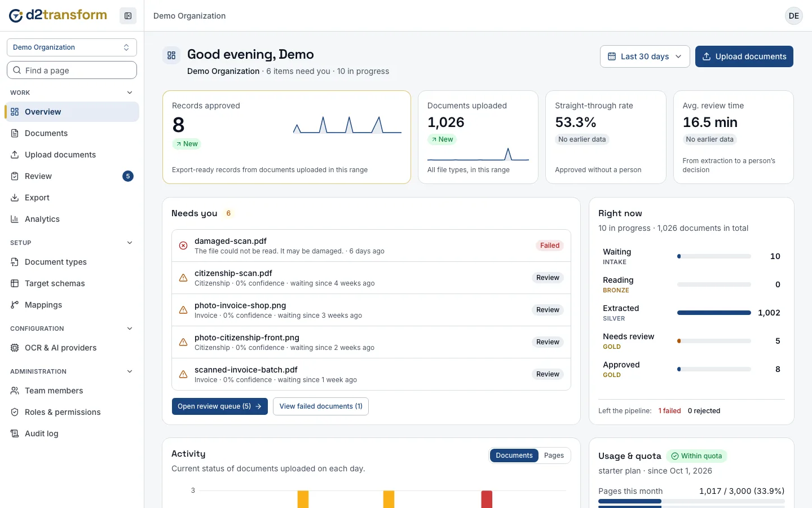This screenshot has width=812, height=508.
Task: Click the Overview grid icon in sidebar
Action: click(15, 112)
